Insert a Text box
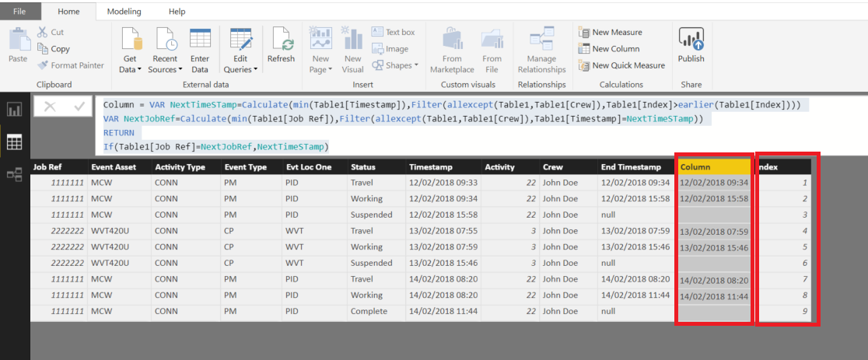The height and width of the screenshot is (360, 868). click(x=394, y=32)
